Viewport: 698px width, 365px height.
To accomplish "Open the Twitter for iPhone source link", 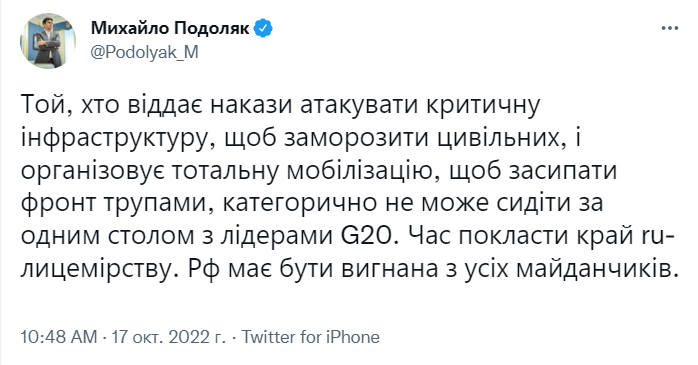I will coord(310,337).
